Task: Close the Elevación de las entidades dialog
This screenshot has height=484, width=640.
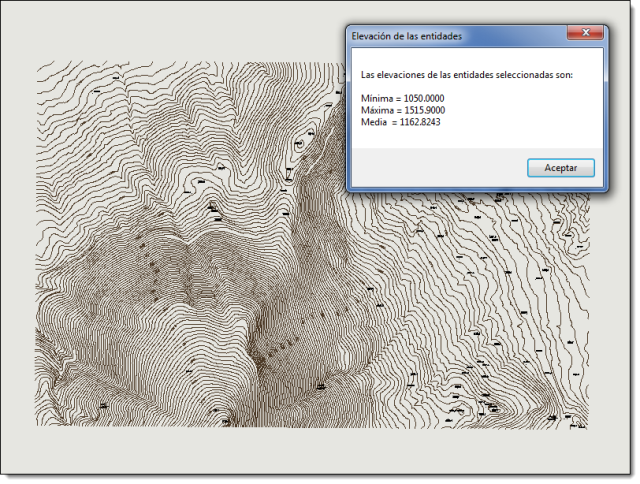Action: pos(585,33)
